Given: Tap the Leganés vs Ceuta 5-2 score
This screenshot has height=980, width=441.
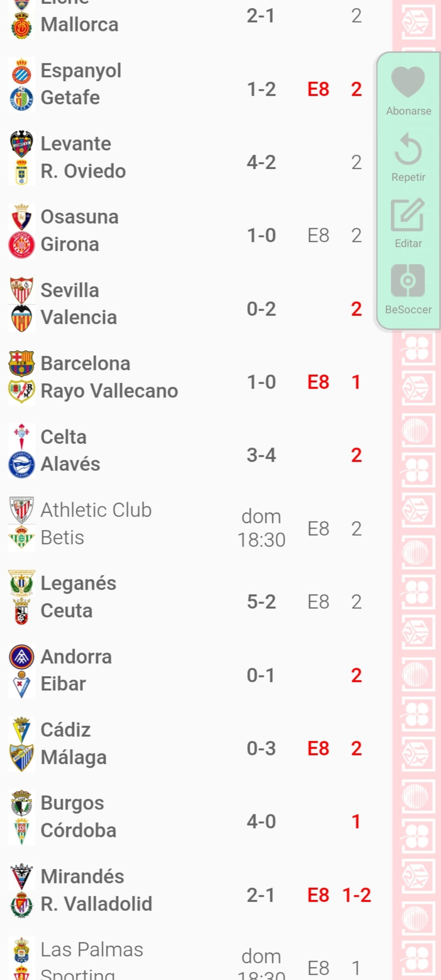Looking at the screenshot, I should [x=261, y=602].
